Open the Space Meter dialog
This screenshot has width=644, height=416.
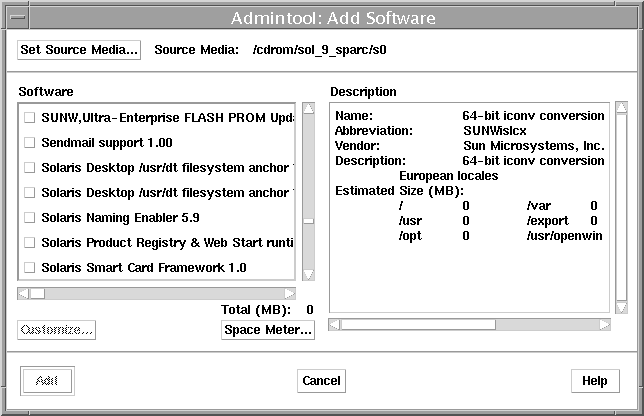(268, 330)
